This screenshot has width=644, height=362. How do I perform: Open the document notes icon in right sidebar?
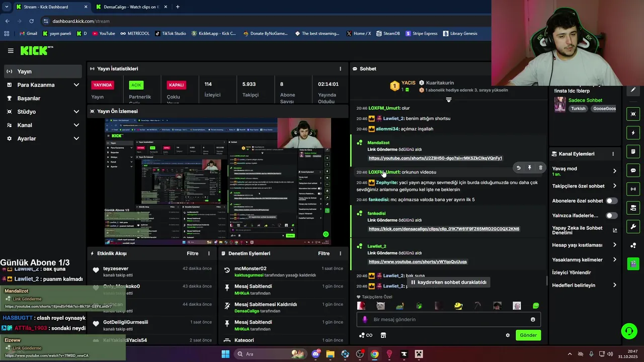pos(633,151)
